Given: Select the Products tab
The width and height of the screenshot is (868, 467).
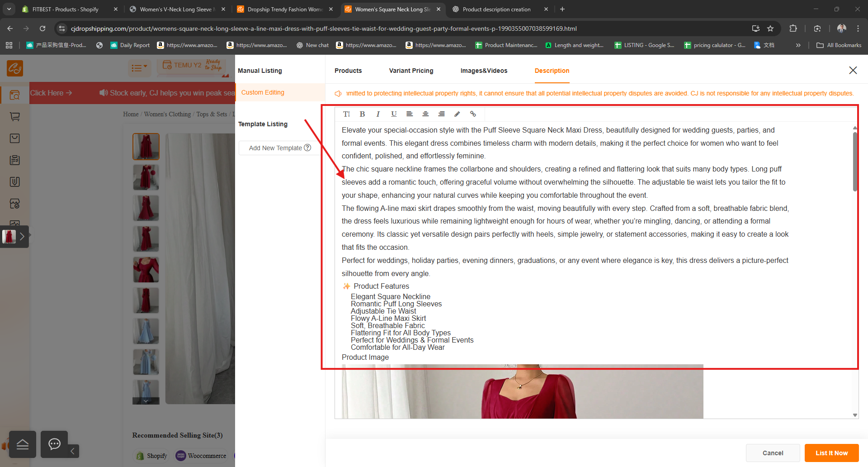Looking at the screenshot, I should [348, 71].
